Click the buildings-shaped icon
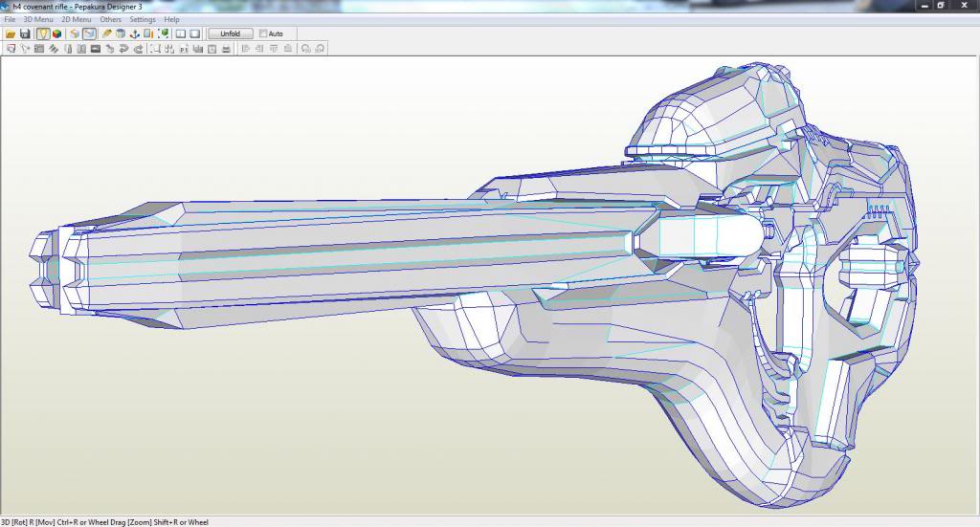 coord(197,49)
